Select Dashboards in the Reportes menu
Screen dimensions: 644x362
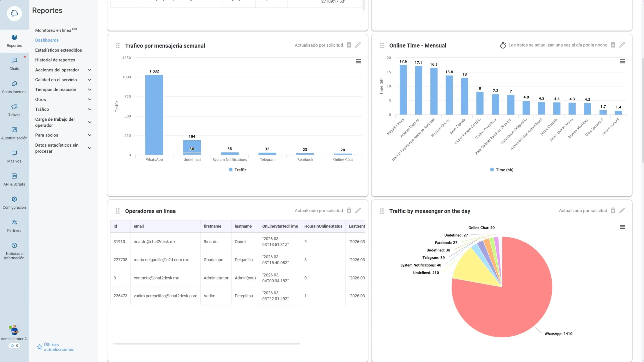(47, 40)
